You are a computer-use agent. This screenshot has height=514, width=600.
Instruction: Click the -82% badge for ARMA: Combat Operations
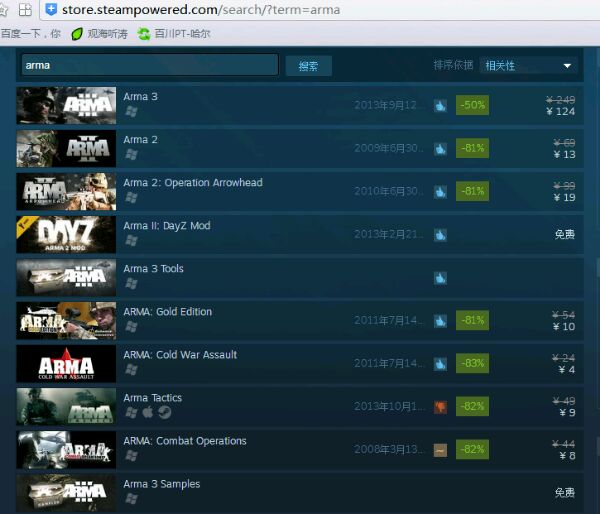click(x=472, y=449)
